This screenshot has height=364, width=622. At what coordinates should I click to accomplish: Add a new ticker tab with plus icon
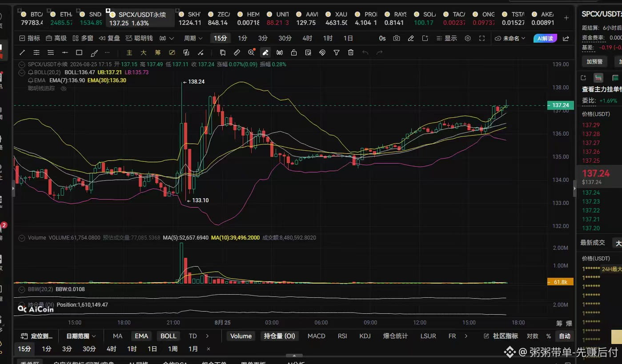(x=566, y=18)
